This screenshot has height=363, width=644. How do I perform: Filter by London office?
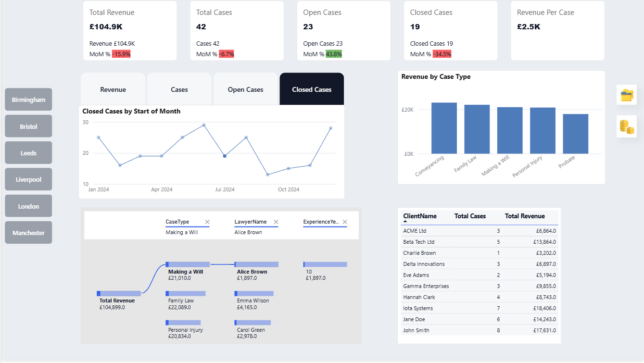[28, 206]
